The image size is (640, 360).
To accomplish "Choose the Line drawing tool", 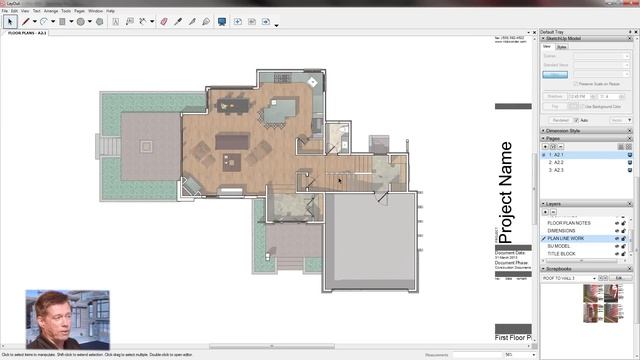I will point(26,22).
